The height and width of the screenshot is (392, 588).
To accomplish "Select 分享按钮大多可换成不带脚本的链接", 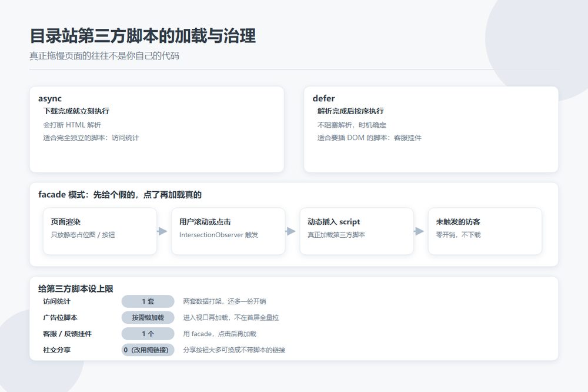I will 235,350.
